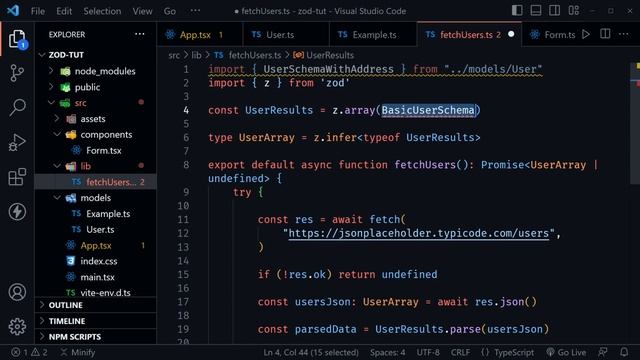Open the Run and Debug view
The width and height of the screenshot is (640, 360).
[17, 142]
